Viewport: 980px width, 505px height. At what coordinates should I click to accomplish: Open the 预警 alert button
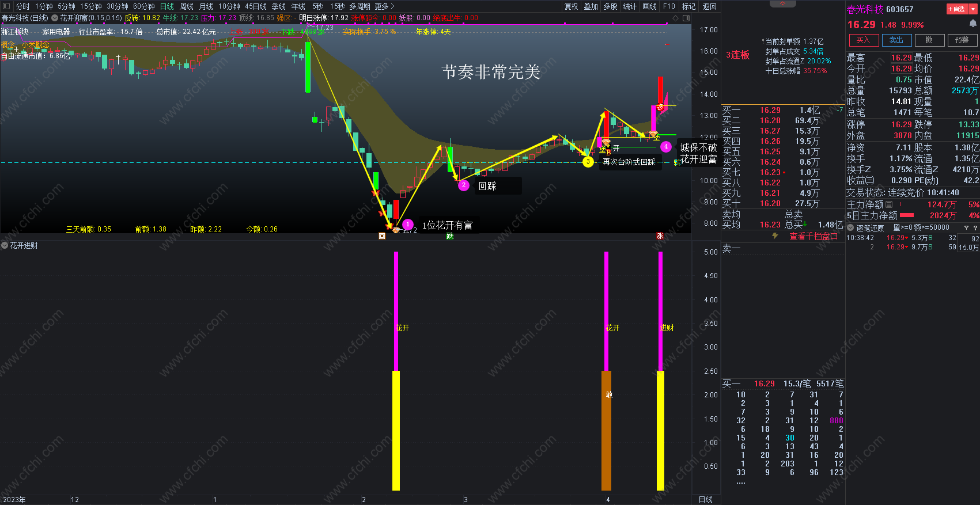962,40
